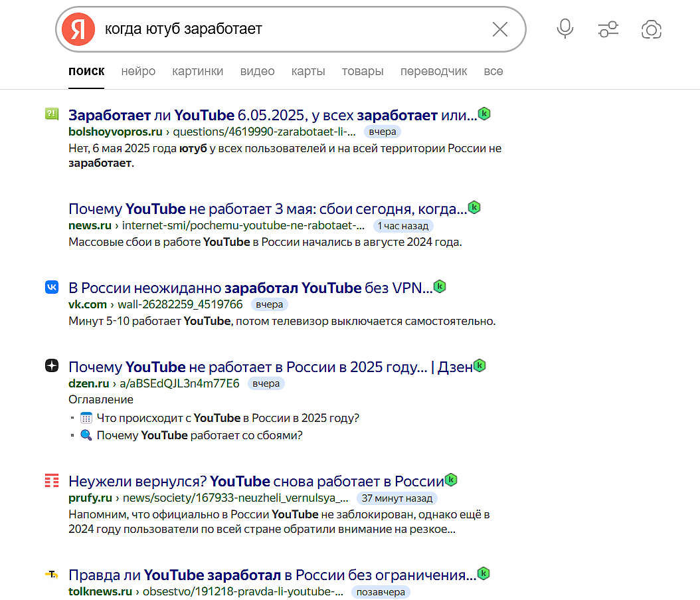Open the tolknews.ru domain link
This screenshot has height=600, width=700.
pos(100,592)
